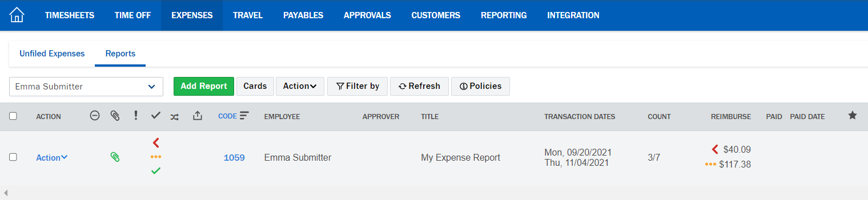Click orange dots beside $117.38
The height and width of the screenshot is (208, 868).
point(711,164)
